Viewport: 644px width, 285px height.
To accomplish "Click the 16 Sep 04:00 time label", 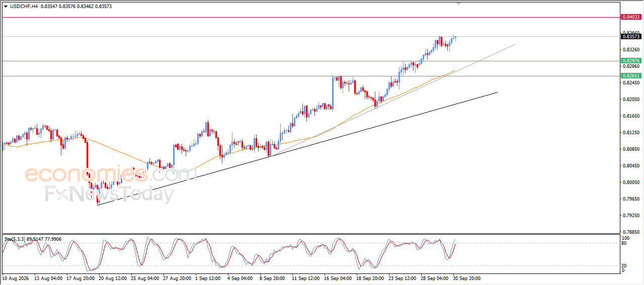I will 339,277.
